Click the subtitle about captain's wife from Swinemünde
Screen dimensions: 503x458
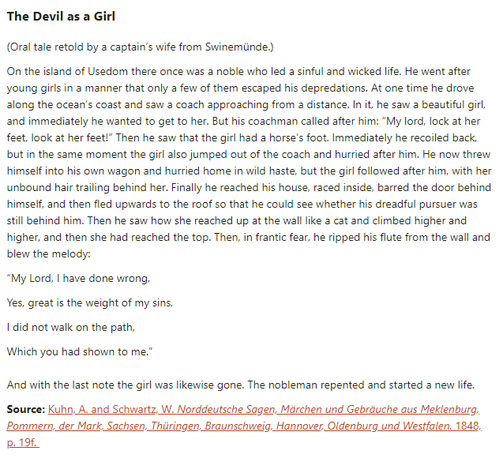click(140, 47)
